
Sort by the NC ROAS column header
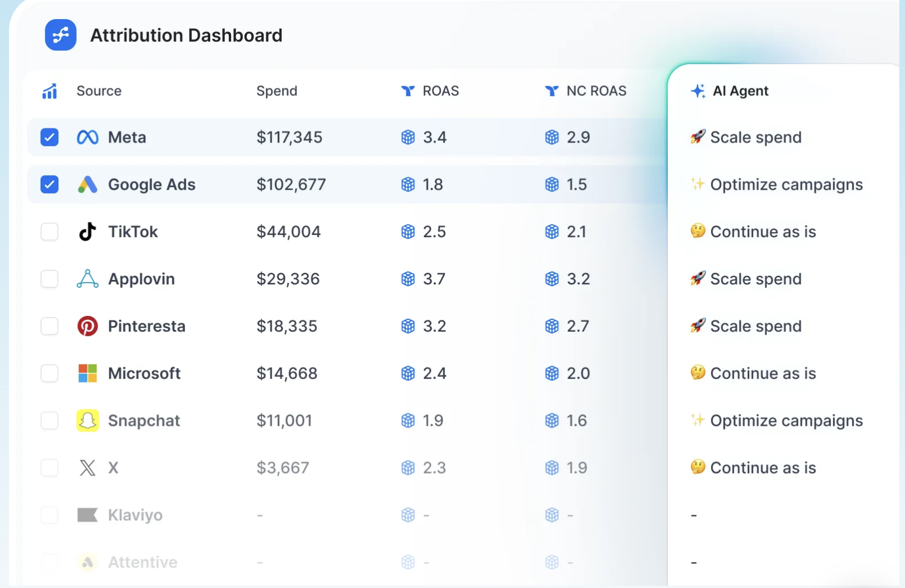596,91
